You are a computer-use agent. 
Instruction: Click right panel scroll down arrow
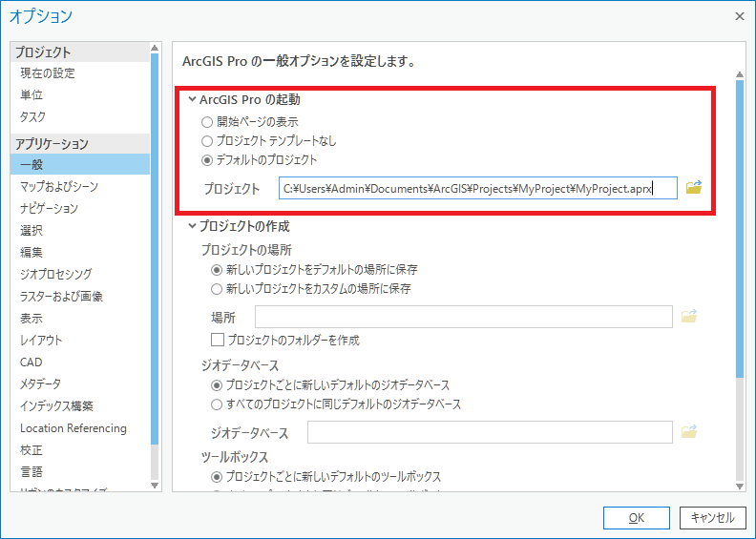pos(739,487)
